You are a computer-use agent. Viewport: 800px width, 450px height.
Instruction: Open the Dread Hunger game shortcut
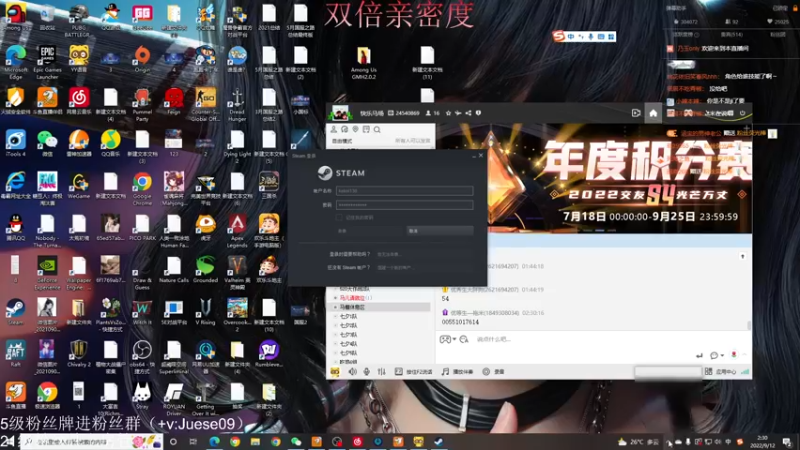point(237,105)
